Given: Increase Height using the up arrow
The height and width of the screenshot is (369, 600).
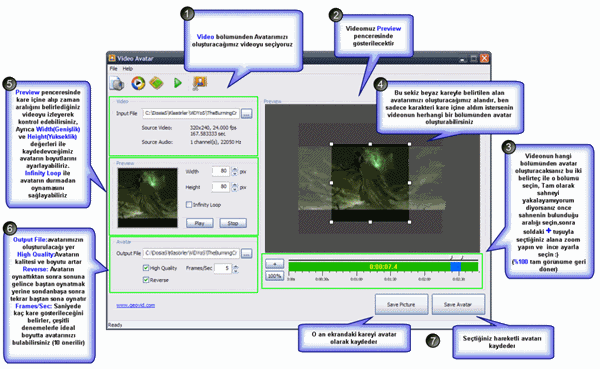Looking at the screenshot, I should point(235,184).
